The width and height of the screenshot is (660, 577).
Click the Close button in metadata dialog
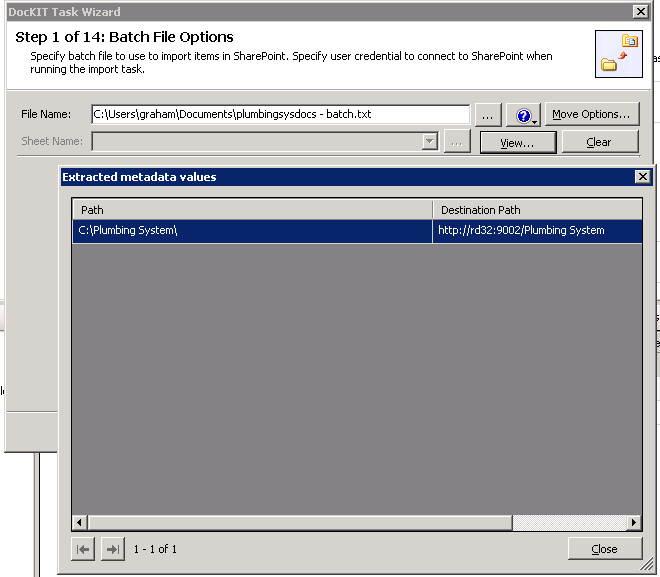click(604, 549)
